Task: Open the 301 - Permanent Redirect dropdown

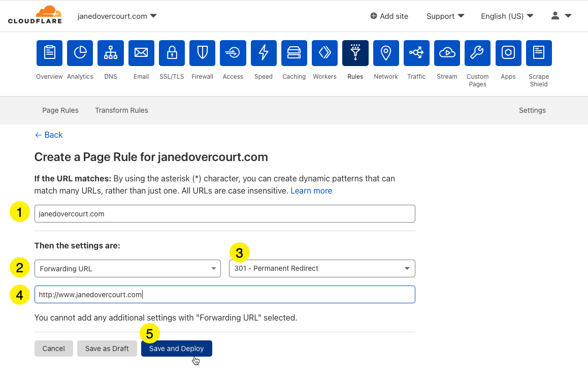Action: point(322,269)
